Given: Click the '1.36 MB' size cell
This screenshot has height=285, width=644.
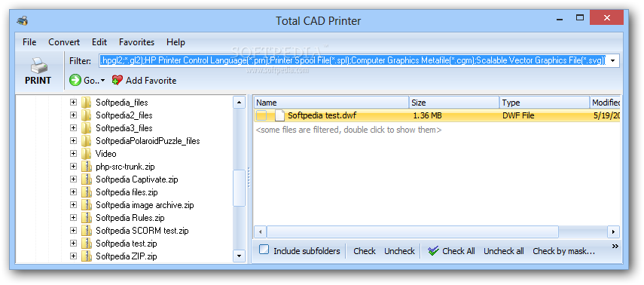Looking at the screenshot, I should (427, 115).
